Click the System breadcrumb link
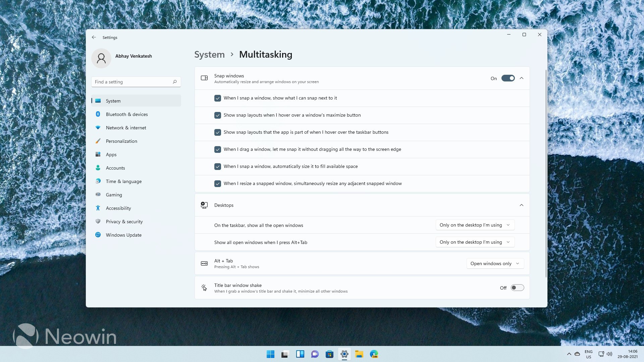The image size is (644, 362). pyautogui.click(x=209, y=54)
